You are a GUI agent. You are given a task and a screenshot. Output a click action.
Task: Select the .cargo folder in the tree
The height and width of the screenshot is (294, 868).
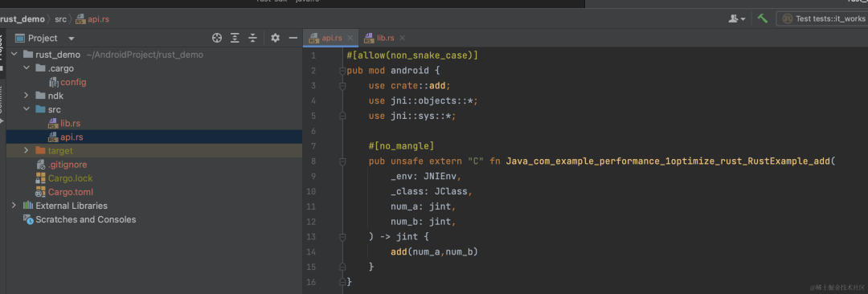(154, 68)
